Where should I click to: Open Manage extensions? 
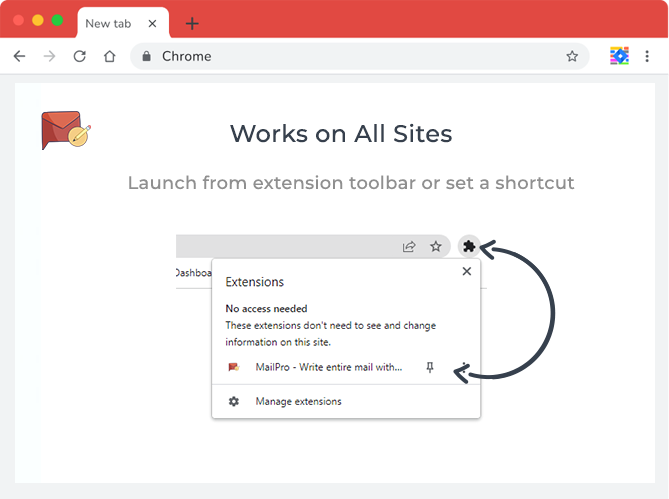298,401
